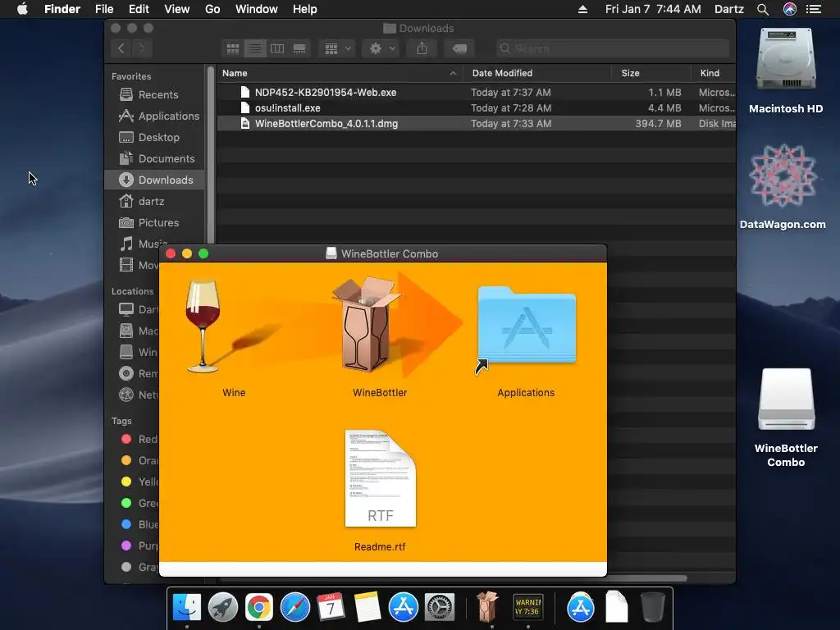840x630 pixels.
Task: Go forward in the Finder window
Action: click(x=142, y=48)
